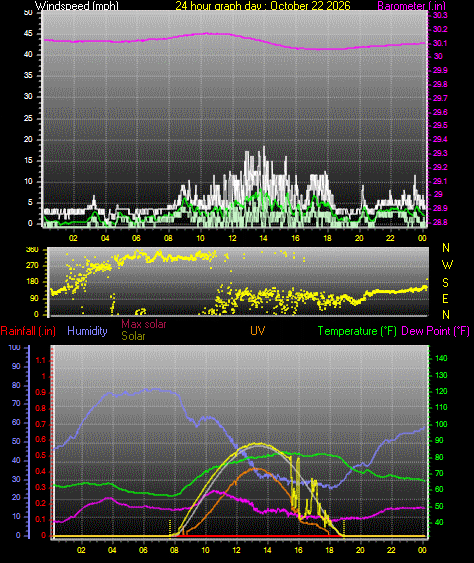This screenshot has width=474, height=563.
Task: Click the 12 hour mark on wind graph
Action: [232, 238]
